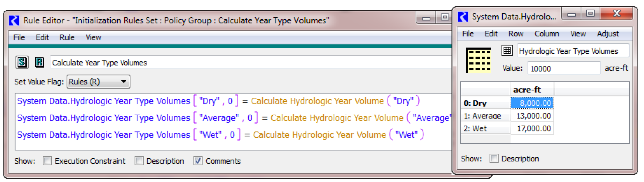Select the Dry row value cell

click(532, 103)
